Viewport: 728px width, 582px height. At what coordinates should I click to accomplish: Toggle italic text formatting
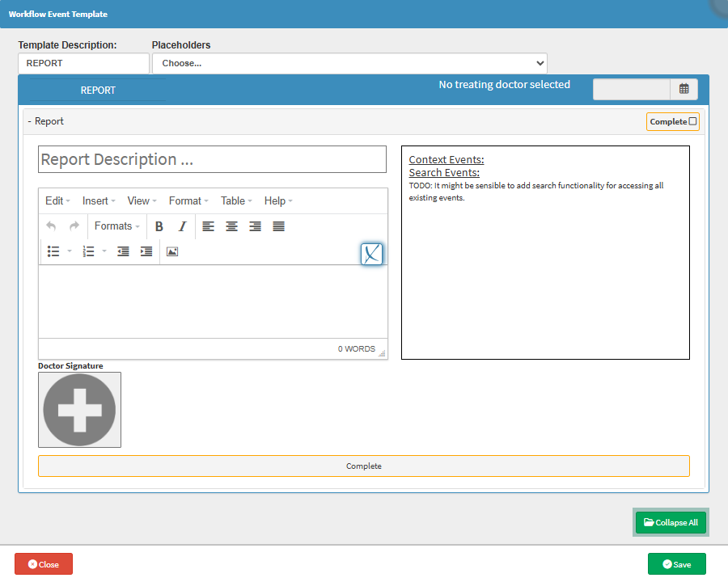point(182,226)
